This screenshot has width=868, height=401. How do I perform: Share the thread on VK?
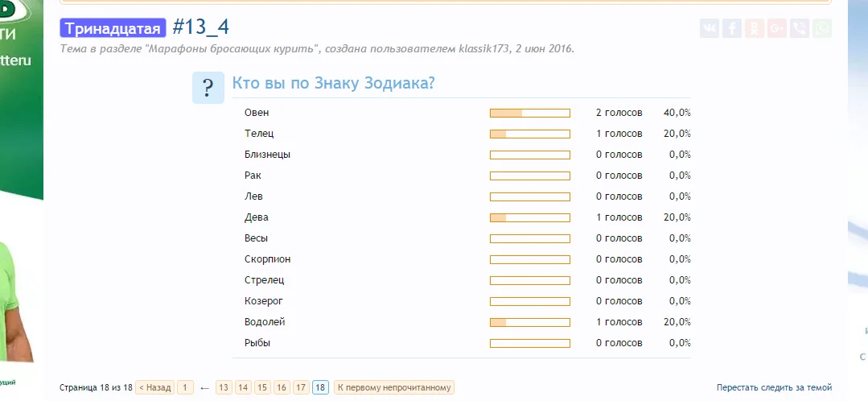point(710,28)
